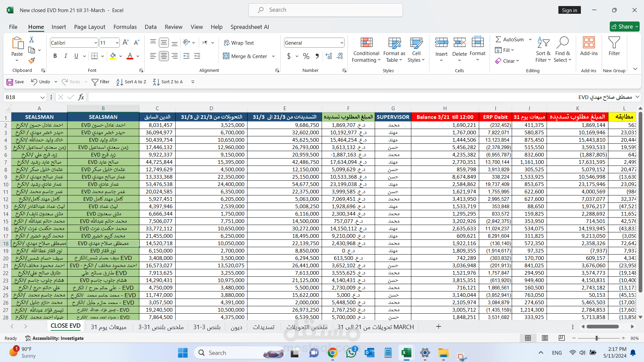Click the vertical scrollbar thumb
The height and width of the screenshot is (362, 644).
640,201
